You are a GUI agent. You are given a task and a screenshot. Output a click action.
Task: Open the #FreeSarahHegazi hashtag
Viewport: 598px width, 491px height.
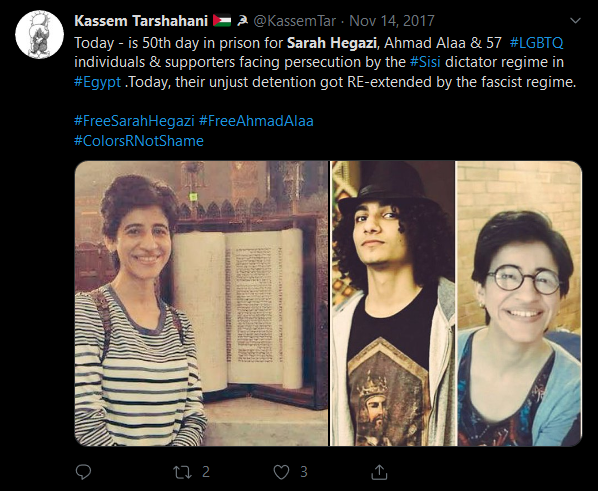coord(134,121)
